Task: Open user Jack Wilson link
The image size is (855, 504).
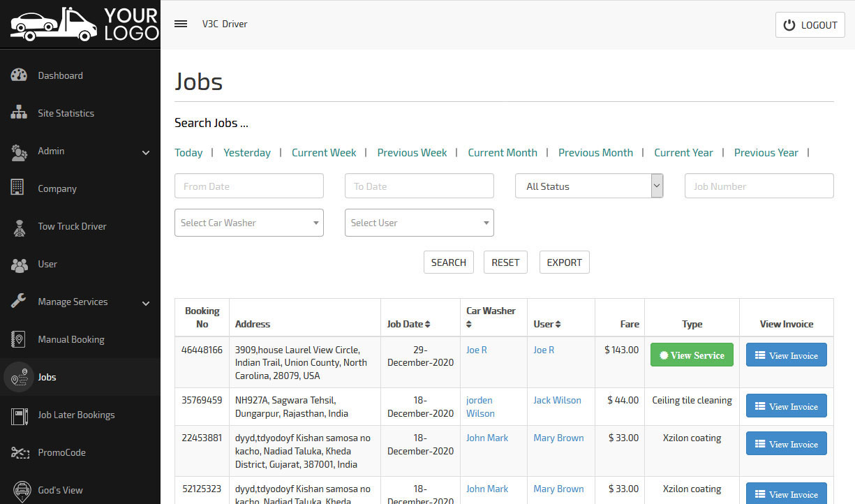Action: tap(557, 400)
